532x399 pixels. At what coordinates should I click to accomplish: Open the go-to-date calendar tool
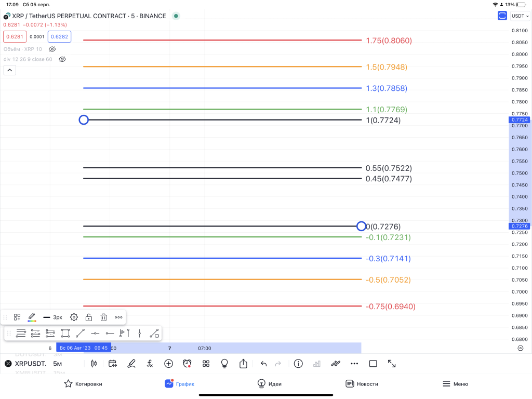(x=113, y=364)
